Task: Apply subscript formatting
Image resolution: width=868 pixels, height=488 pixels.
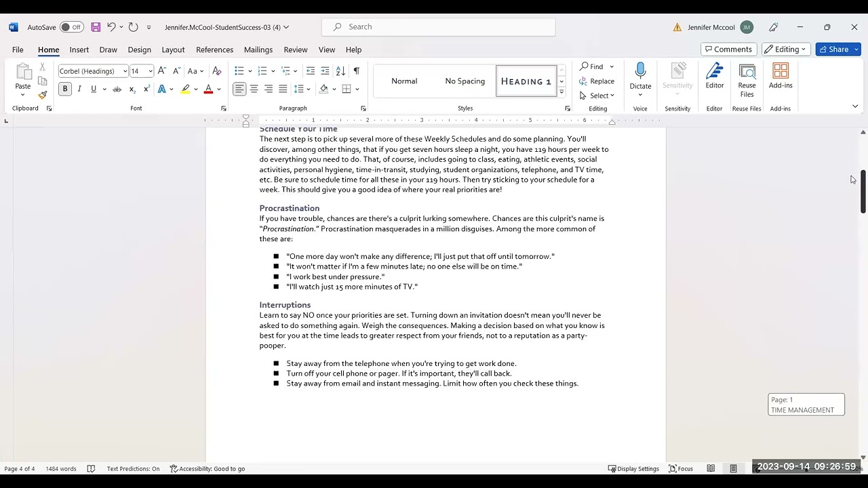Action: coord(132,89)
